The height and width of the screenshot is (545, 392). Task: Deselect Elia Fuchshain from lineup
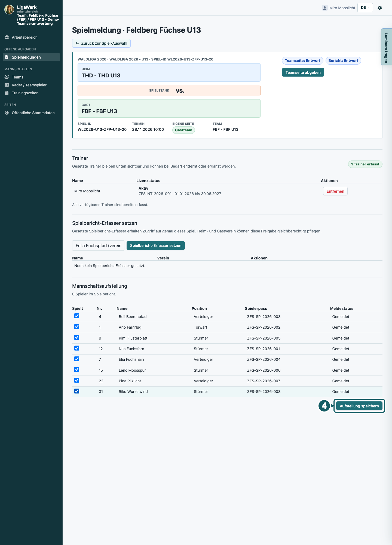pos(77,359)
